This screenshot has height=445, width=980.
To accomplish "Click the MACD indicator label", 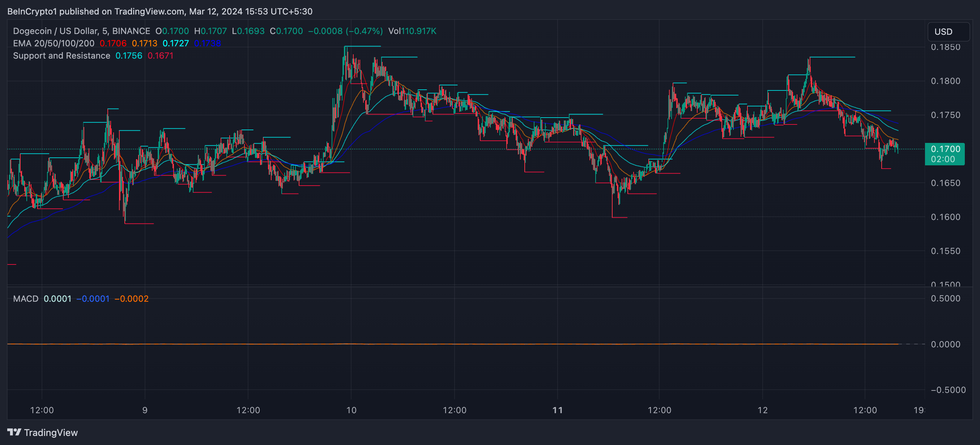I will click(25, 298).
